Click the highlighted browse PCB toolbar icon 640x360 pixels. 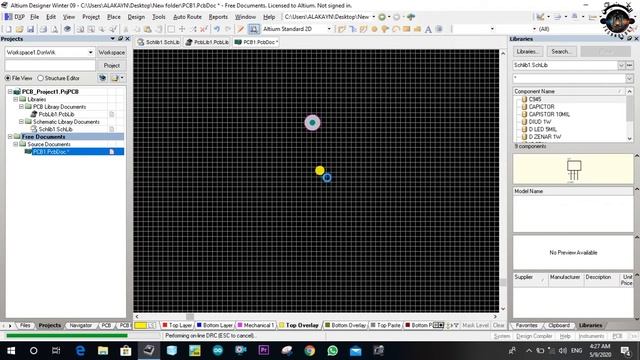click(253, 29)
